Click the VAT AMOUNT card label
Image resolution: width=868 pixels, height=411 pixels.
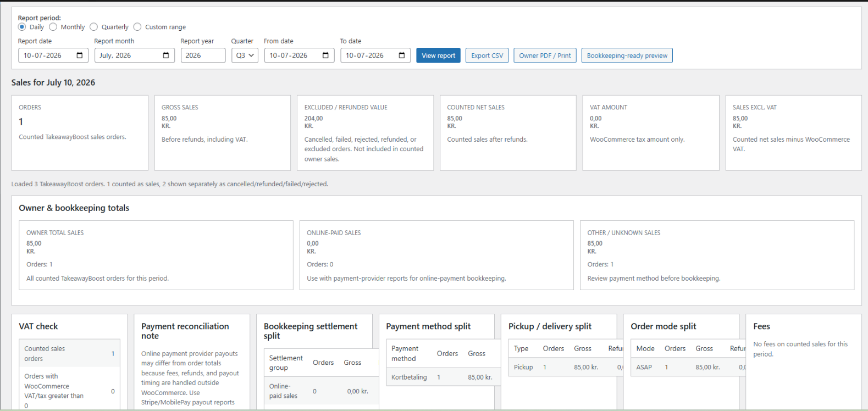pos(609,107)
